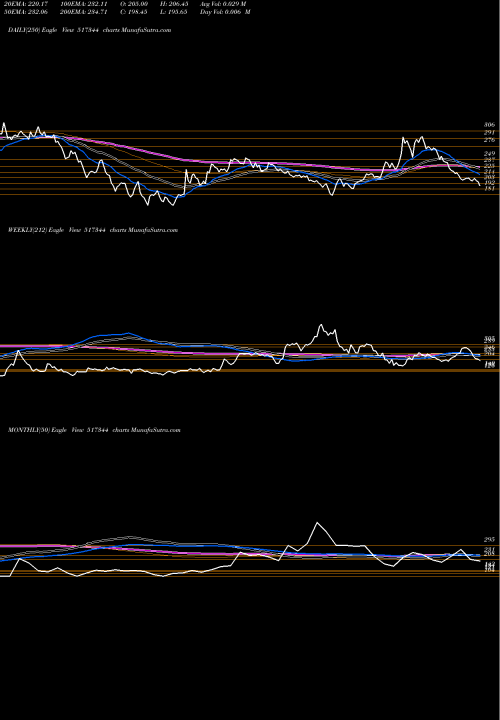Click the 100EMA: 232.11 value
500x720 pixels.
[83, 4]
